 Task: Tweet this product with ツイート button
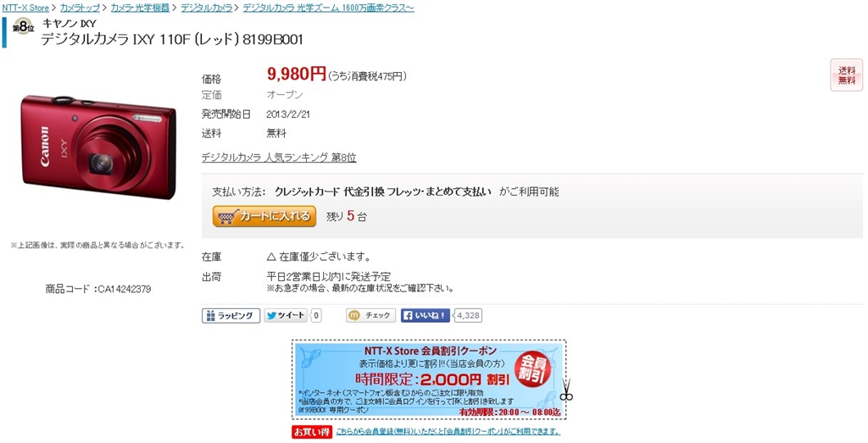(x=286, y=316)
